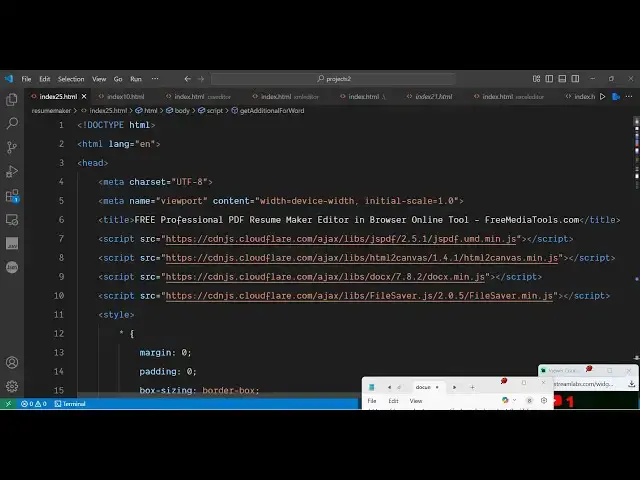Open the FileSaver.min.js CDN link
Image resolution: width=640 pixels, height=480 pixels.
point(359,296)
